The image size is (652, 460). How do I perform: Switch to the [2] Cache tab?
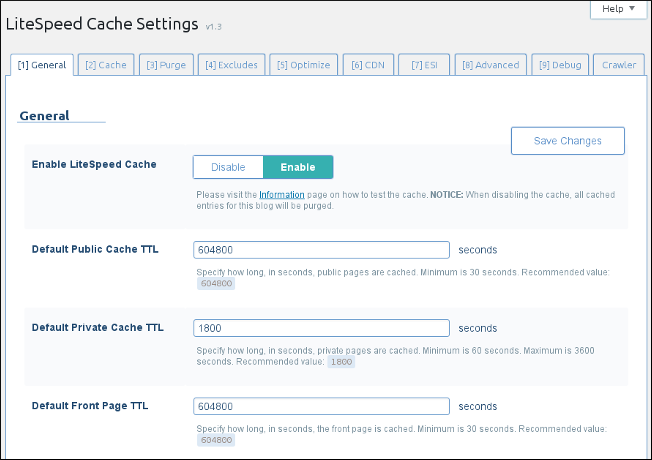pos(105,65)
